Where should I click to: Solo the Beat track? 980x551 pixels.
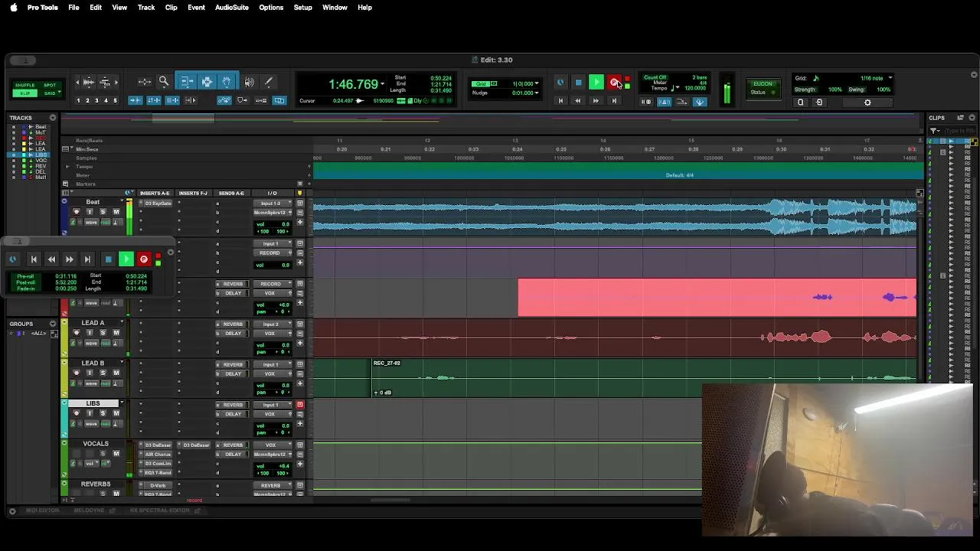pyautogui.click(x=103, y=212)
